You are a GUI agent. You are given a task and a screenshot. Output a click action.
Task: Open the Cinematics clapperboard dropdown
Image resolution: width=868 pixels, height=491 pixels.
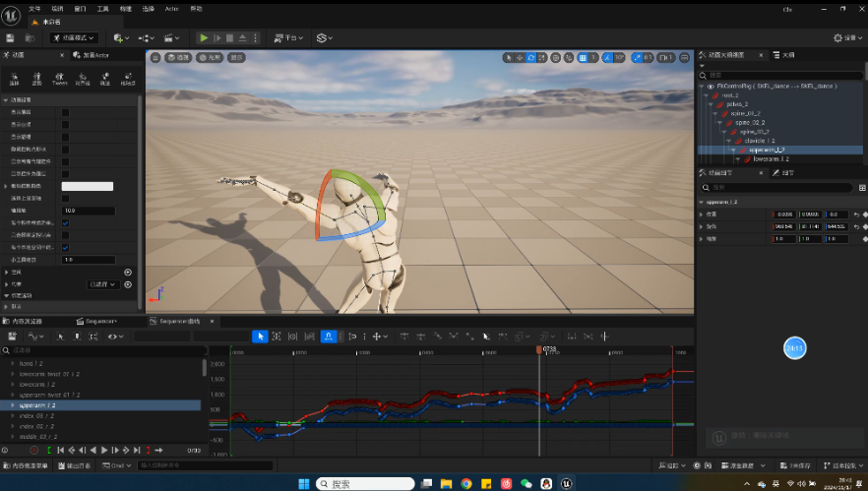click(171, 37)
